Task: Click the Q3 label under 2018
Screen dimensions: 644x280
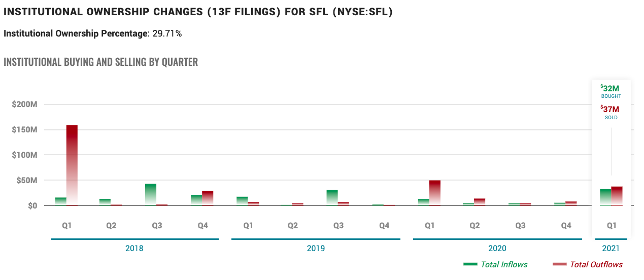Action: point(157,225)
